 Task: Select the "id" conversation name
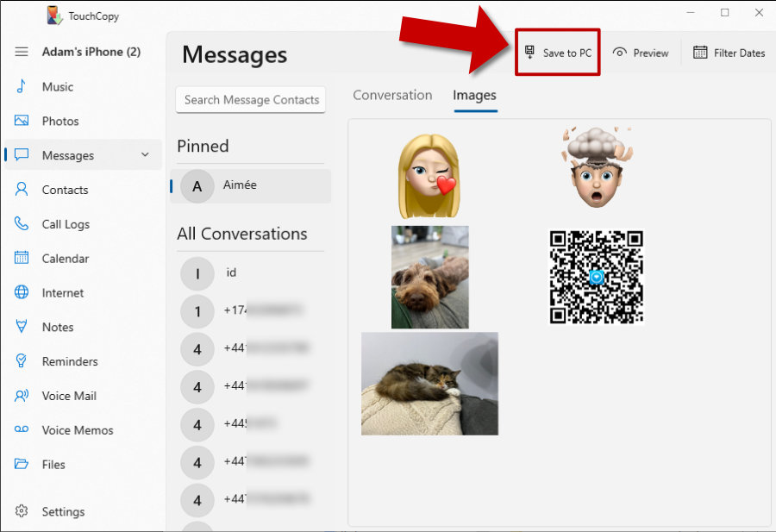click(x=231, y=272)
